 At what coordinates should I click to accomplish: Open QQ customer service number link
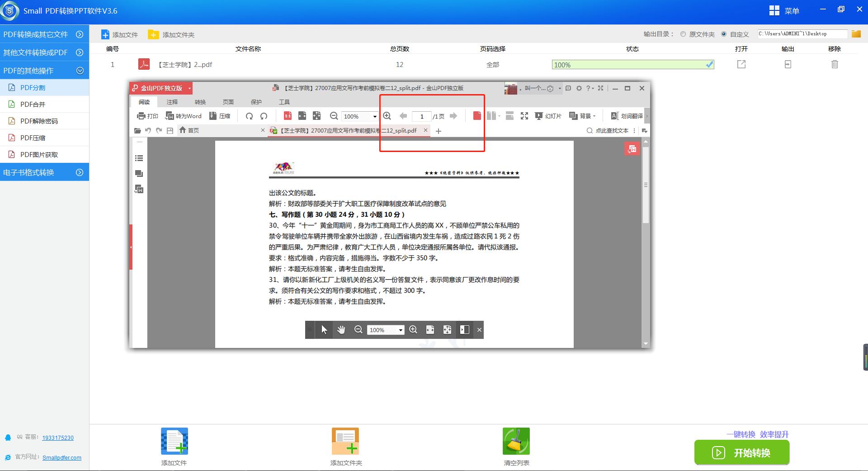pos(58,438)
